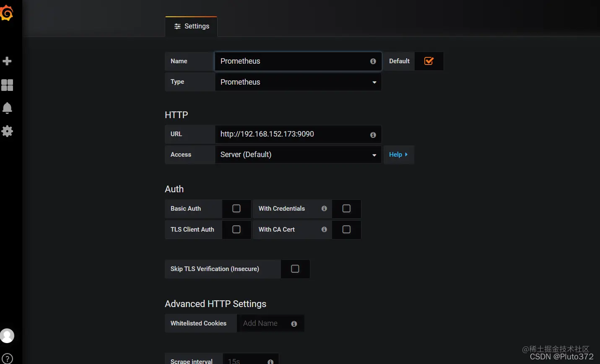Click the Add Name whitelisted cookies input

pos(270,323)
